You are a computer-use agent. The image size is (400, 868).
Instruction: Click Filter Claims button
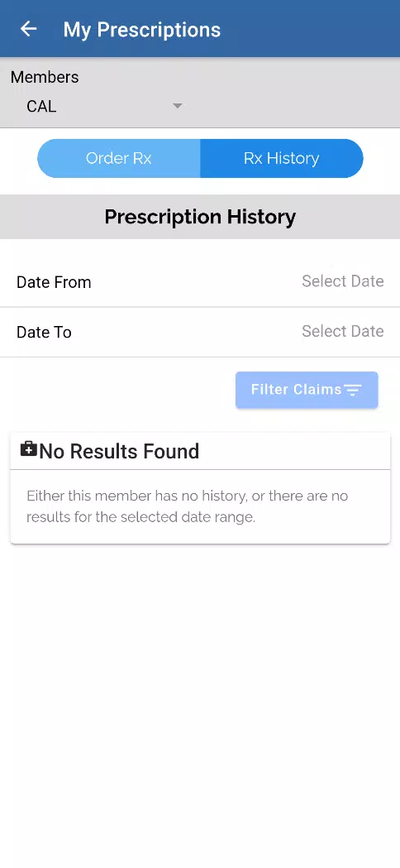(x=307, y=390)
